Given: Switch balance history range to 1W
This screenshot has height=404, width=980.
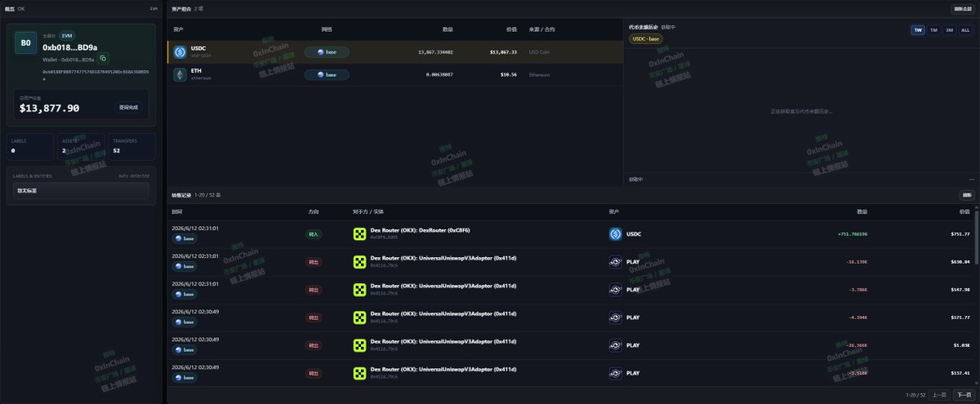Looking at the screenshot, I should [x=918, y=29].
